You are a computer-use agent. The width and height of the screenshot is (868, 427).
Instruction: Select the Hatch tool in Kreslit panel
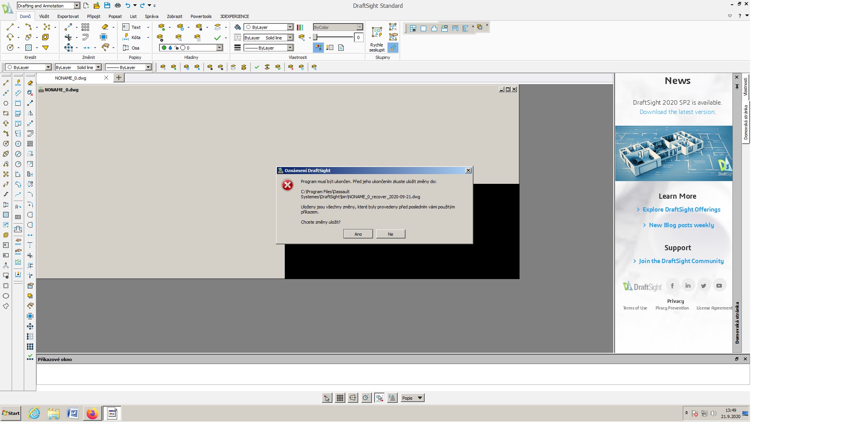click(x=29, y=48)
